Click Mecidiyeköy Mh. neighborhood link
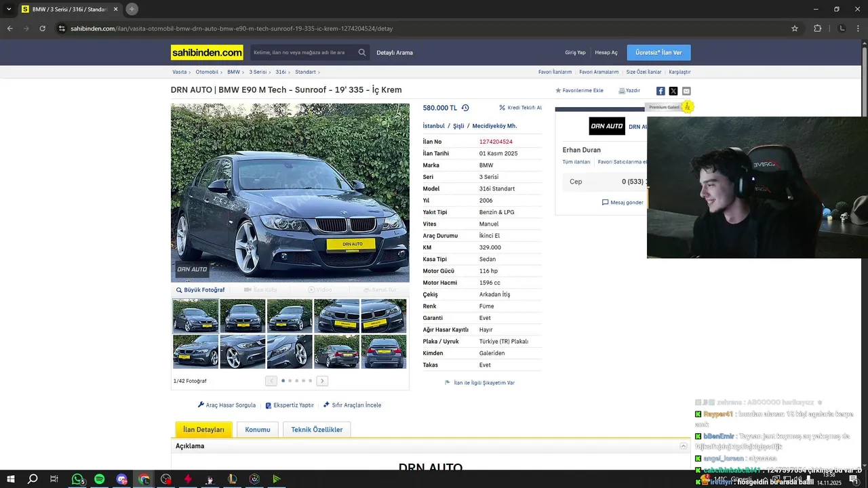Screen dimensions: 868x488 coord(494,126)
